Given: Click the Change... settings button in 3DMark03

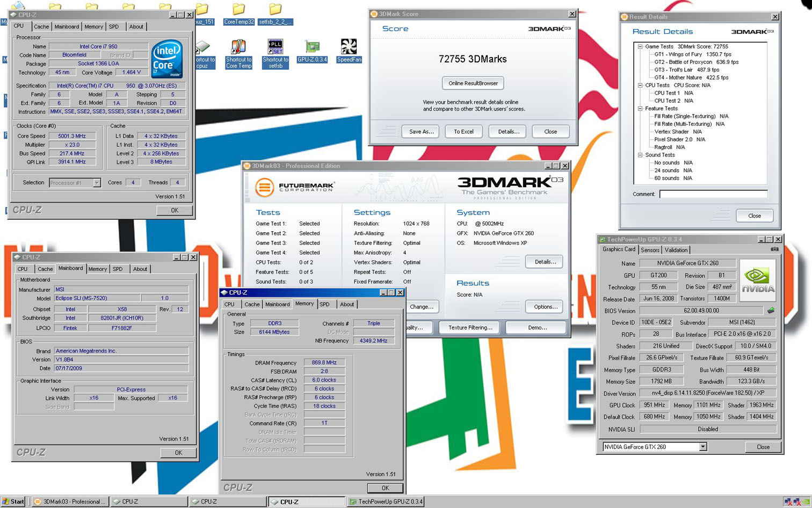Looking at the screenshot, I should 422,307.
